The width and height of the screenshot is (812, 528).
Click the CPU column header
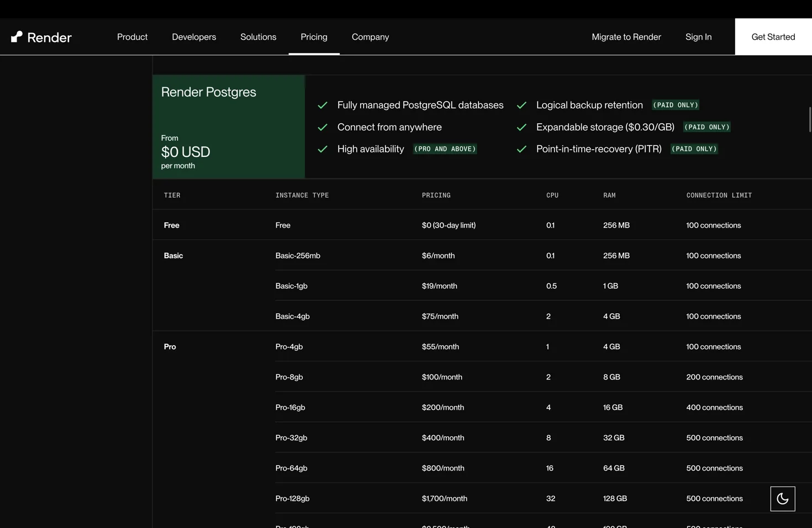pyautogui.click(x=552, y=196)
